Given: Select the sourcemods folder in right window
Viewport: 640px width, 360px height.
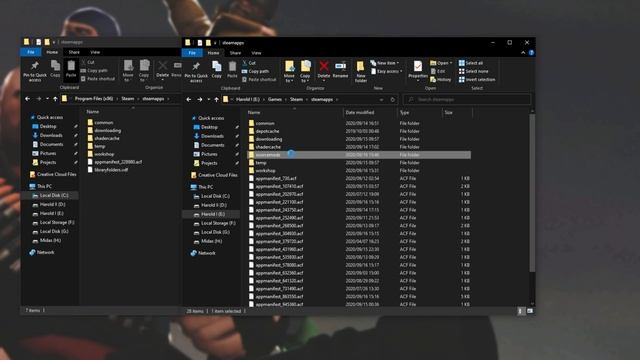Looking at the screenshot, I should (359, 155).
